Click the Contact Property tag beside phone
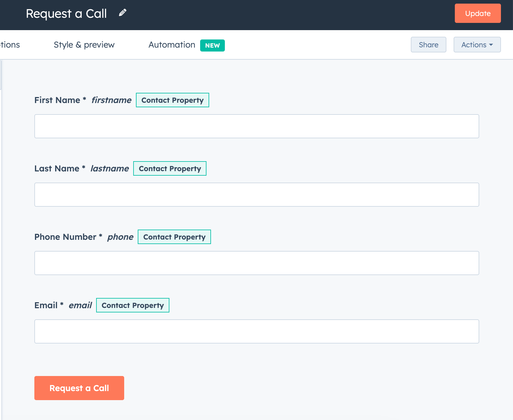513x420 pixels. (174, 237)
